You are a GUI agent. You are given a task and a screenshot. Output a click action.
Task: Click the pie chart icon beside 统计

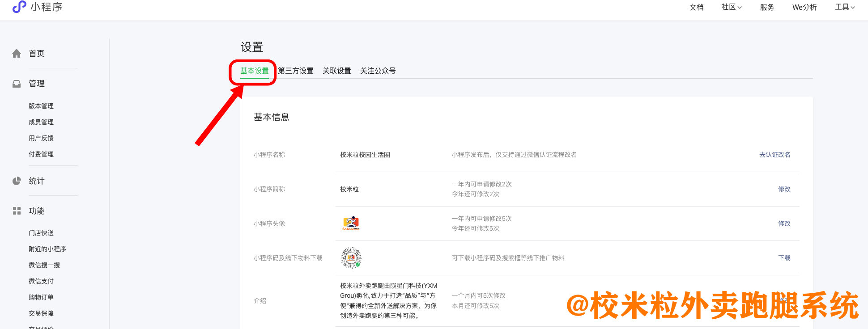pyautogui.click(x=17, y=181)
